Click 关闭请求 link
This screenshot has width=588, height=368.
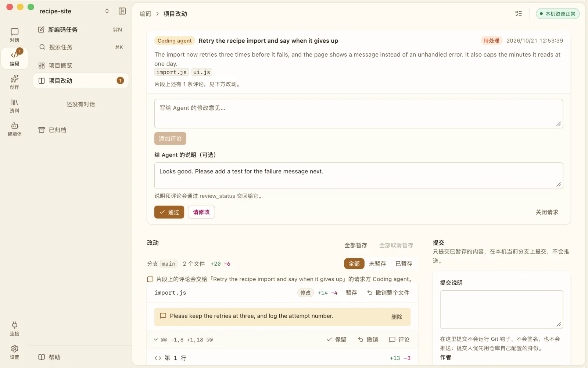pyautogui.click(x=547, y=212)
